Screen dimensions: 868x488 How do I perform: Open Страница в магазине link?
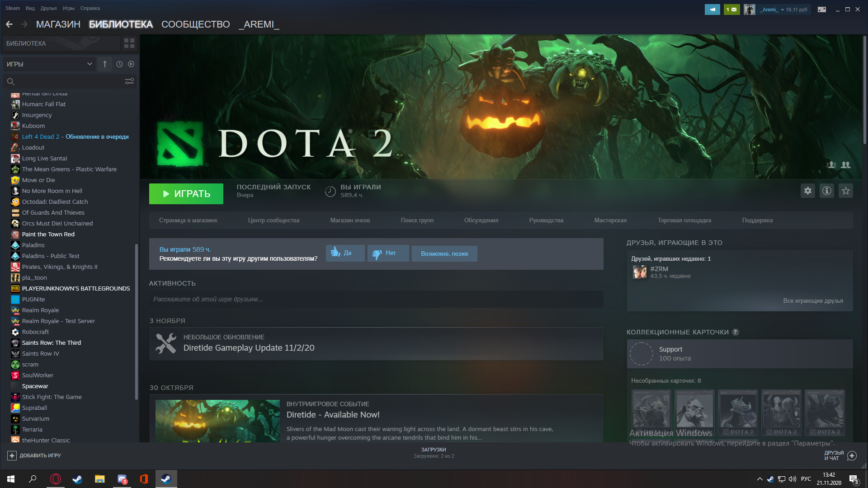click(188, 221)
